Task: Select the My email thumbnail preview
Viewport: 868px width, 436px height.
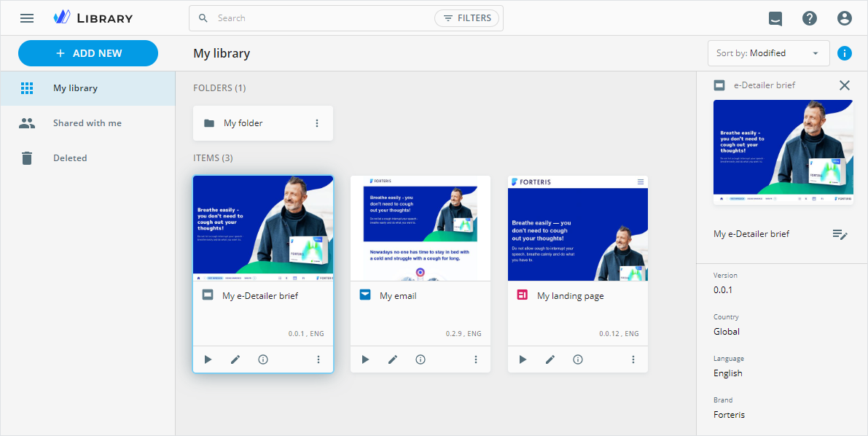Action: coord(421,228)
